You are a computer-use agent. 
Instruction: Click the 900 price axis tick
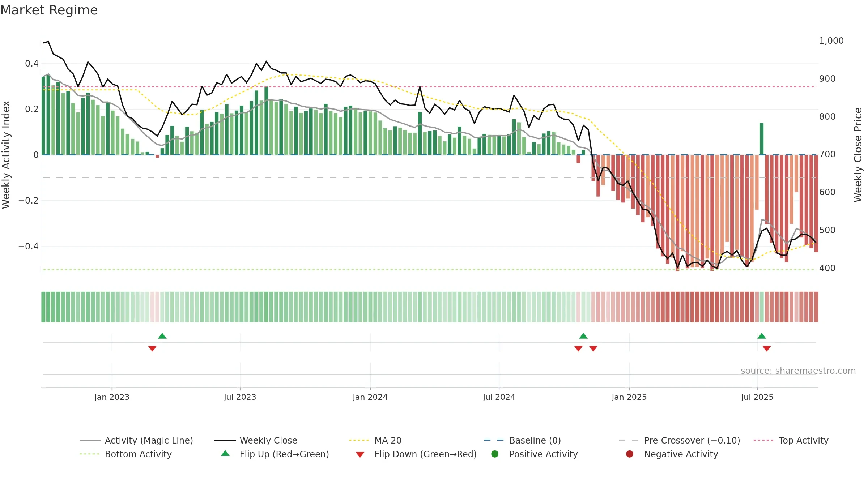[827, 79]
